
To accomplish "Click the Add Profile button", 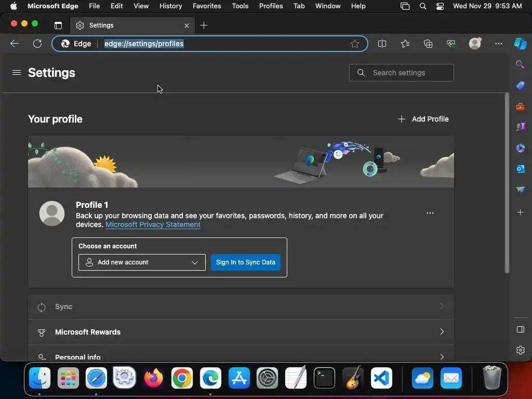I will 423,119.
